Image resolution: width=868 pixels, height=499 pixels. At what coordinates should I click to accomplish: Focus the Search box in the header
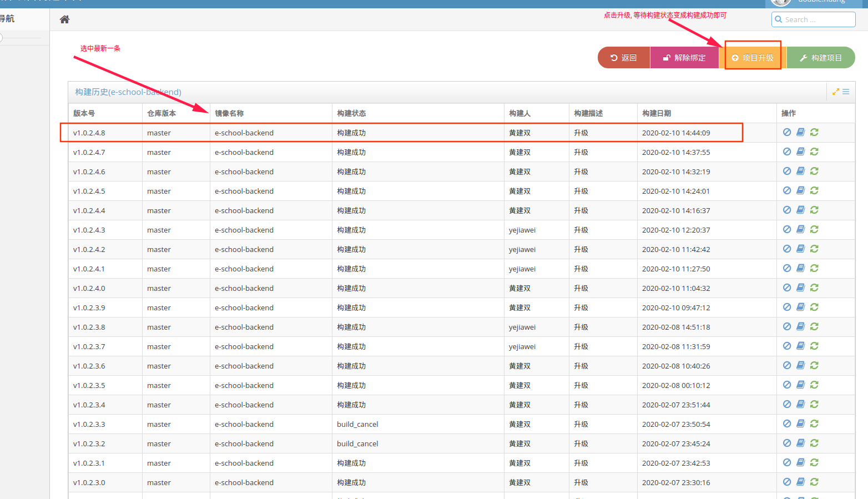pos(813,19)
